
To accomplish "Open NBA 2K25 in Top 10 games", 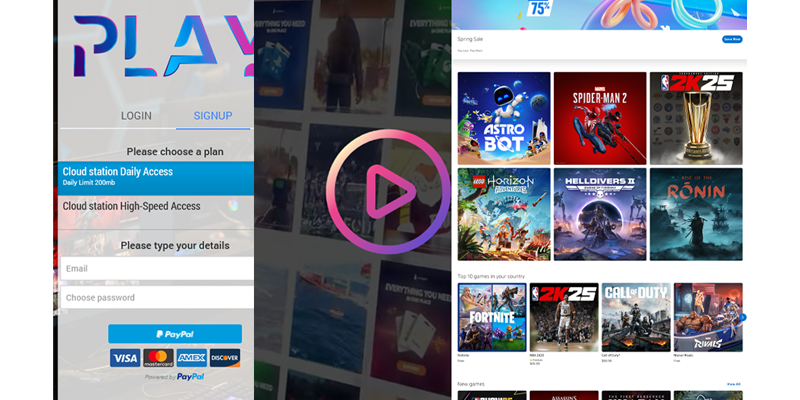I will pyautogui.click(x=564, y=317).
